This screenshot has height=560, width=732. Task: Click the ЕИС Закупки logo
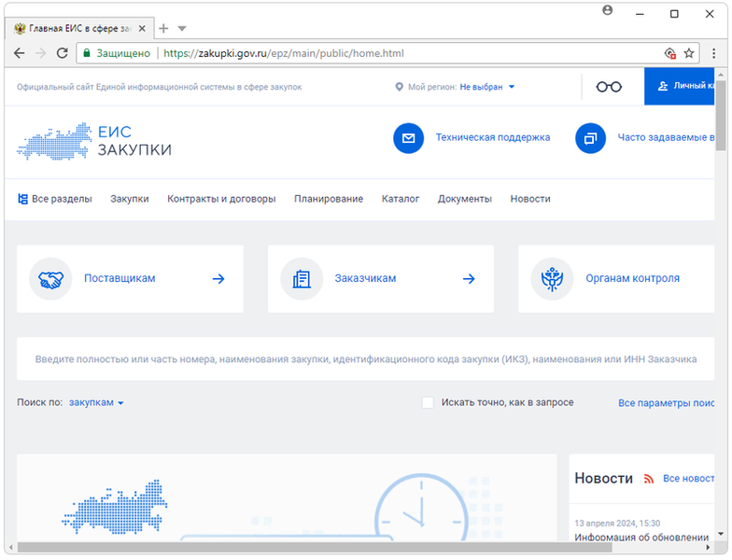(x=94, y=141)
